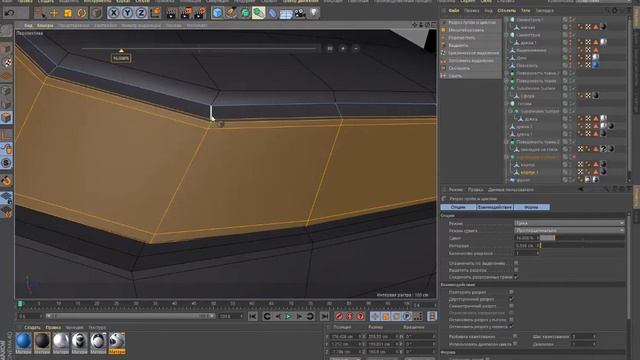Image resolution: width=640 pixels, height=360 pixels.
Task: Click the minus button in viewport HUD
Action: (356, 49)
